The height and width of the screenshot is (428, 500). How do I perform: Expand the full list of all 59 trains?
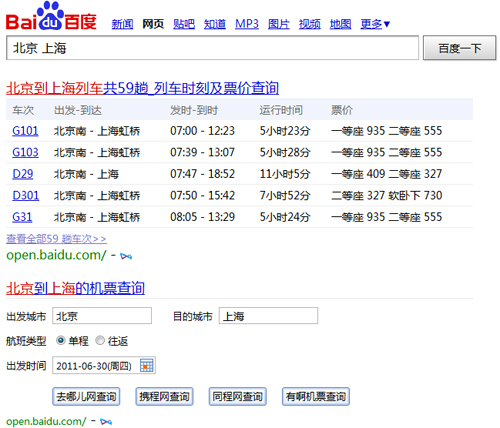56,239
